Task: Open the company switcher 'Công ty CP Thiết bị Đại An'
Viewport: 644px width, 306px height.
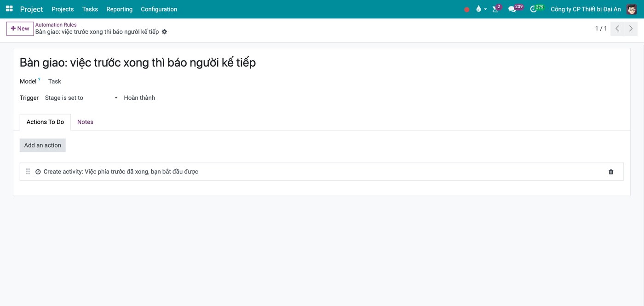Action: (x=586, y=9)
